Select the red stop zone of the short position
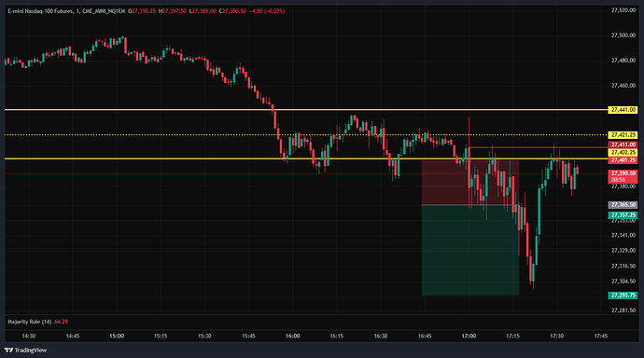Viewport: 644px width, 358px height. click(470, 183)
